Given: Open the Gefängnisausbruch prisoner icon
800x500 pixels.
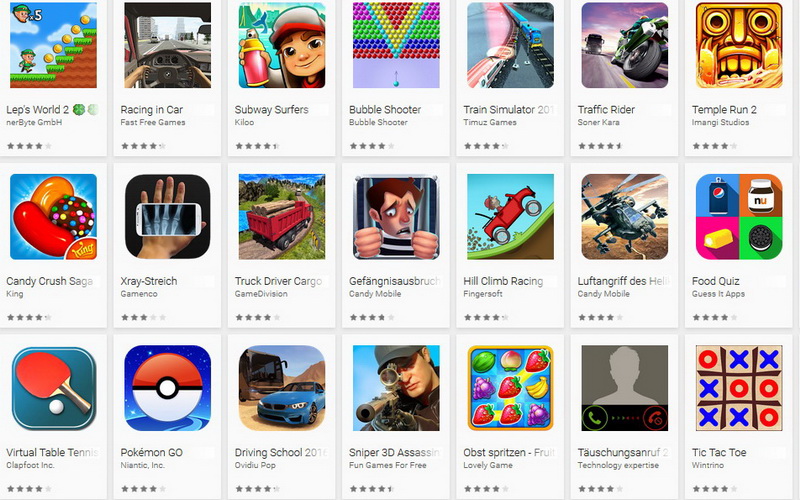Looking at the screenshot, I should pyautogui.click(x=396, y=216).
